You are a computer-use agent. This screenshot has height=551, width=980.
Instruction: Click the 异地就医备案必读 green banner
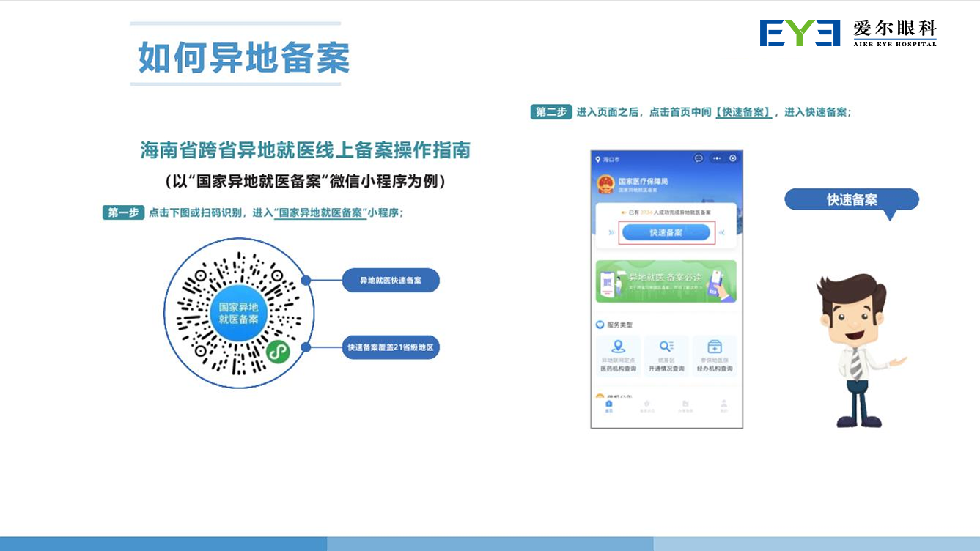pyautogui.click(x=666, y=281)
